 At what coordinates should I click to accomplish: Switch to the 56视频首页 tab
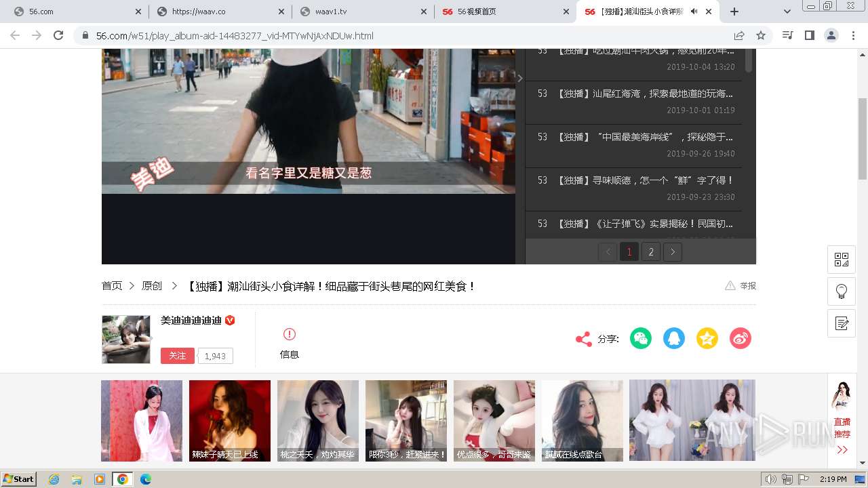[505, 12]
